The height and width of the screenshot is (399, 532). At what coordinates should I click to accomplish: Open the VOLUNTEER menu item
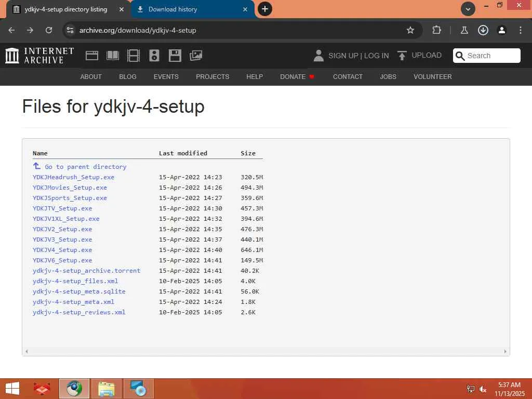pyautogui.click(x=433, y=77)
